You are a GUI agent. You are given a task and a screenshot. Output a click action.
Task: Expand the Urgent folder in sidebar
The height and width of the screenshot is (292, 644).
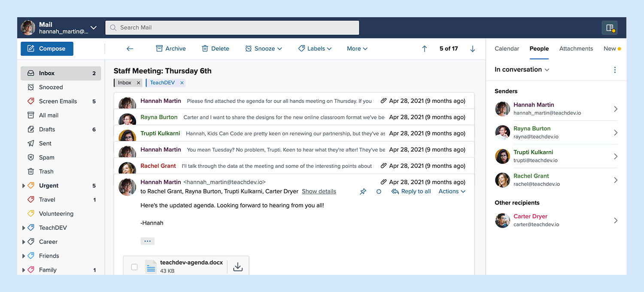click(x=24, y=186)
